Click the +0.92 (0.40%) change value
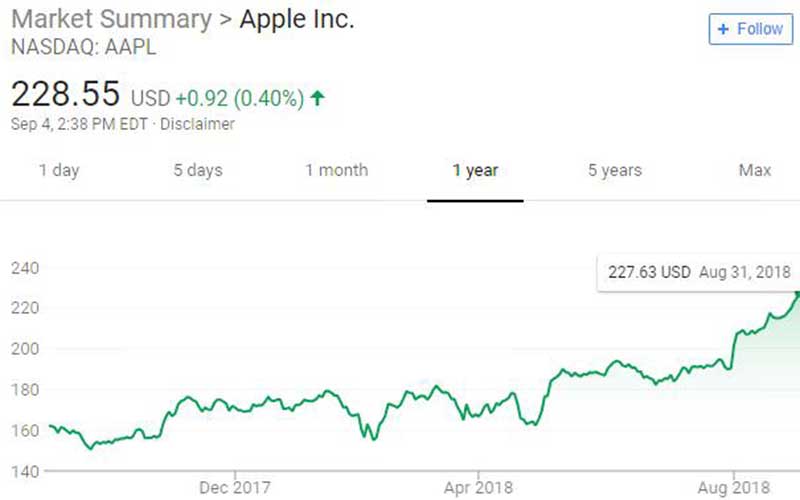Viewport: 800px width, 500px height. pyautogui.click(x=240, y=98)
